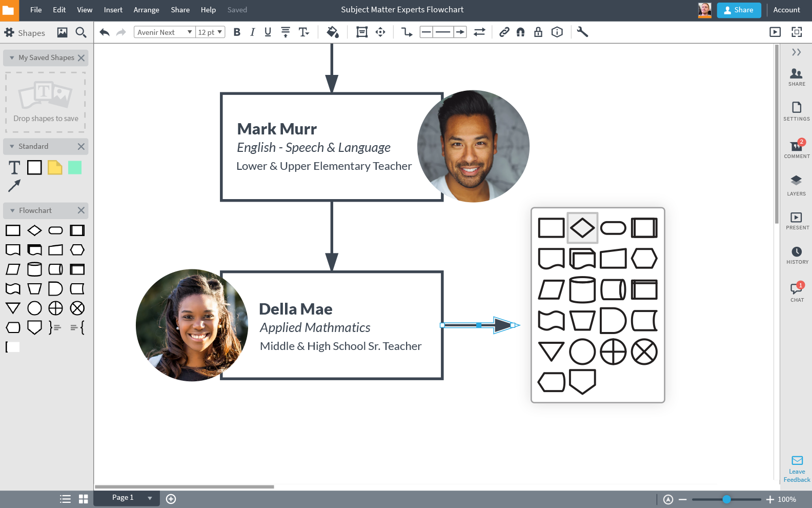Select the green block shape

coord(75,168)
